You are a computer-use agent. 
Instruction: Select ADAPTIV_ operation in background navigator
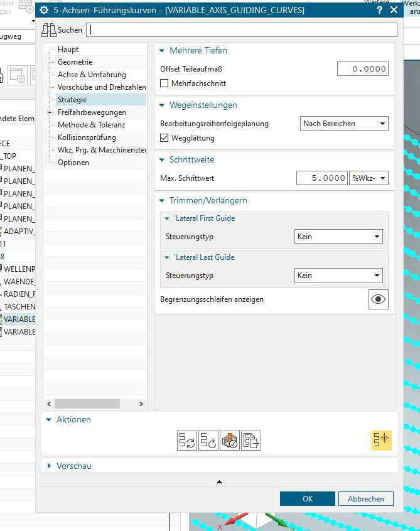pos(19,232)
